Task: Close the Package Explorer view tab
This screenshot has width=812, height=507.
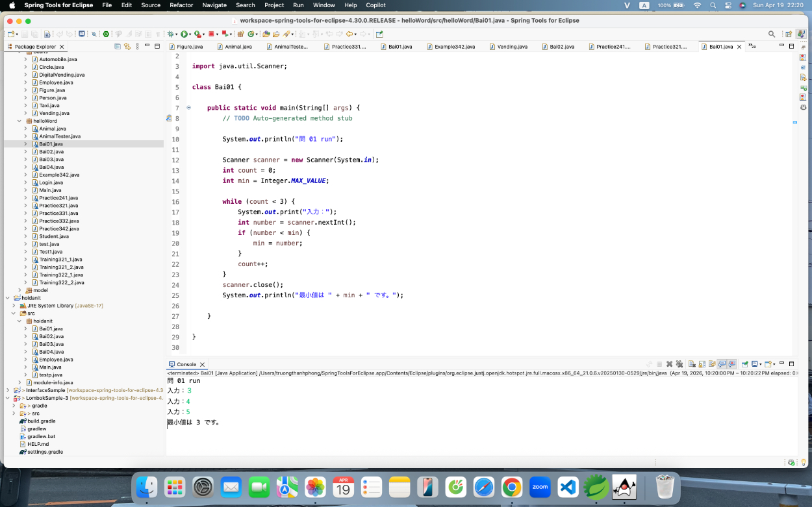Action: coord(62,47)
